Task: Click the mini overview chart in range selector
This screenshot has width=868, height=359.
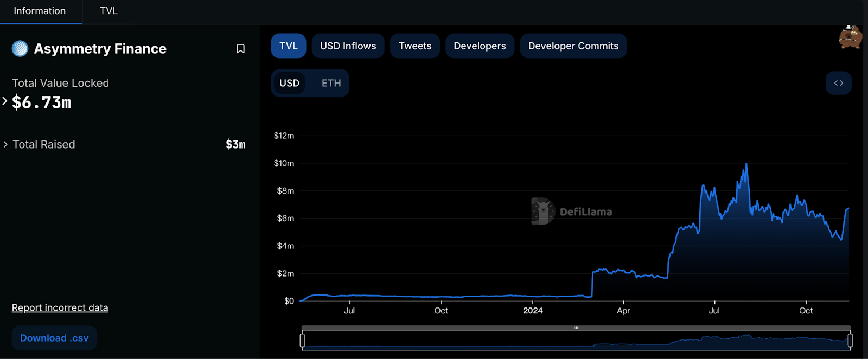Action: pos(576,340)
